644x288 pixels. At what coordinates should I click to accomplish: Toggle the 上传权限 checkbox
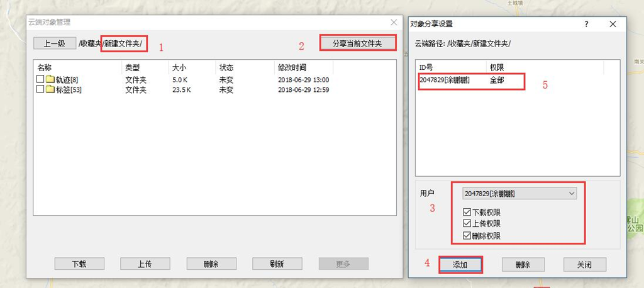pos(466,223)
